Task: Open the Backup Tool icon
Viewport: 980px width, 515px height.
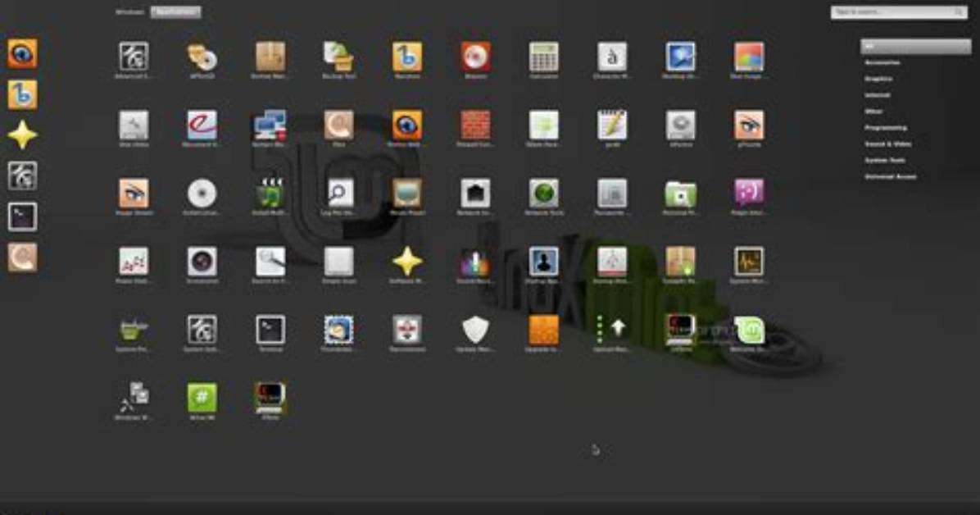Action: click(338, 57)
